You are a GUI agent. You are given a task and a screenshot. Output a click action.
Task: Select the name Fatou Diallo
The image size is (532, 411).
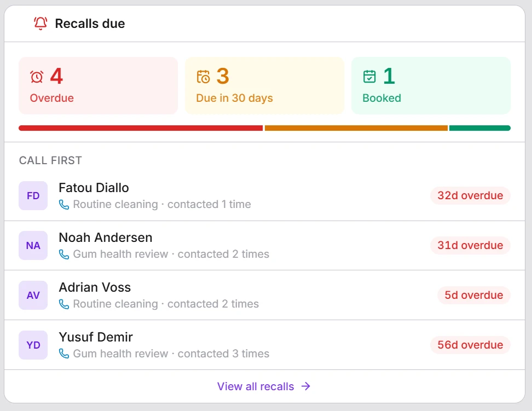(94, 188)
